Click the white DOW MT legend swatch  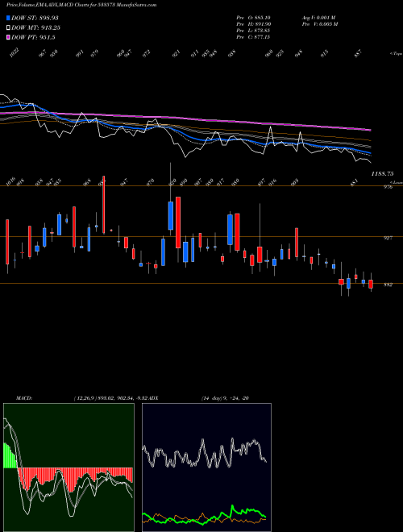coord(8,28)
